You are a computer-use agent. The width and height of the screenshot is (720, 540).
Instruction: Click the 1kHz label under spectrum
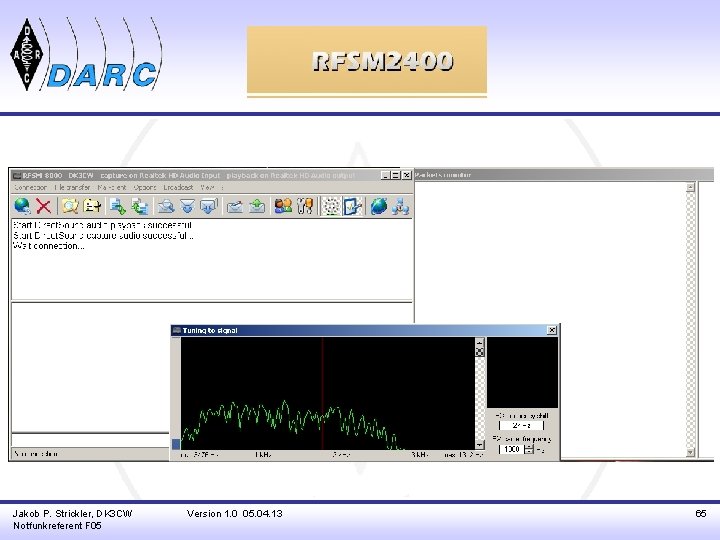tap(263, 455)
